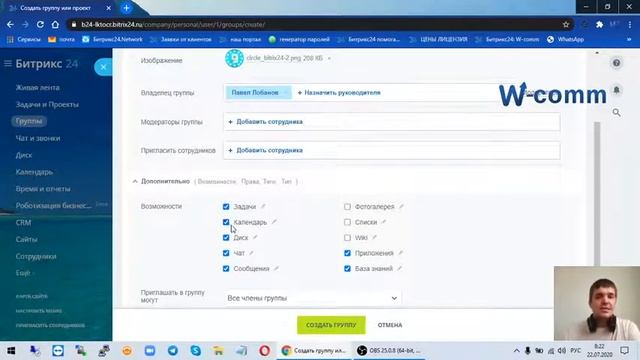Open the image file options arrow
Viewport: 640px width, 360px height.
pyautogui.click(x=329, y=58)
